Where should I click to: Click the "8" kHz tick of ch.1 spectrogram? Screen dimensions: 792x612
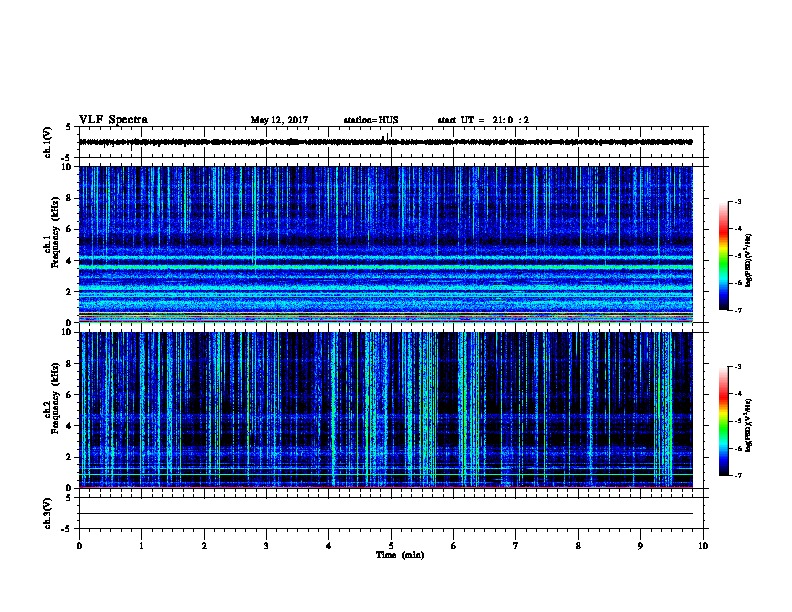(x=71, y=198)
